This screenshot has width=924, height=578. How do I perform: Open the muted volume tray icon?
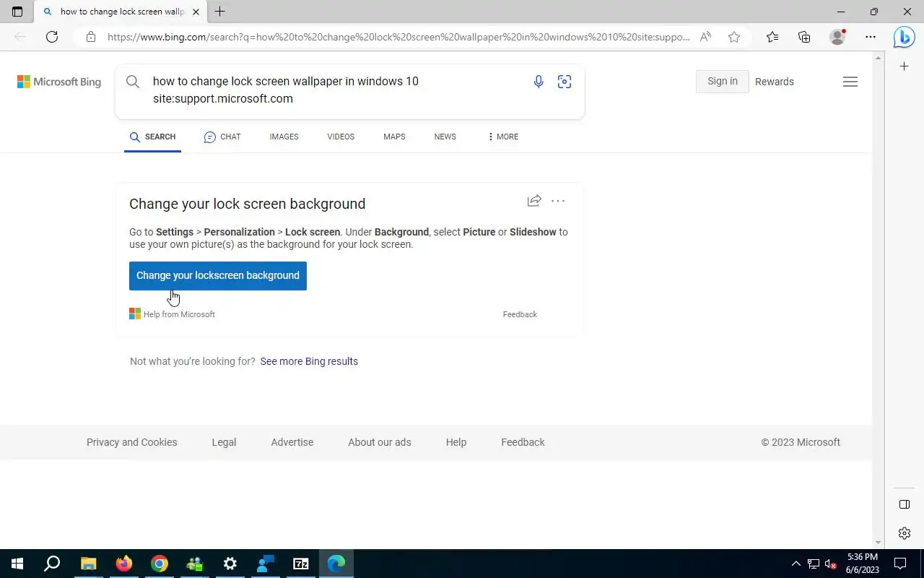830,564
